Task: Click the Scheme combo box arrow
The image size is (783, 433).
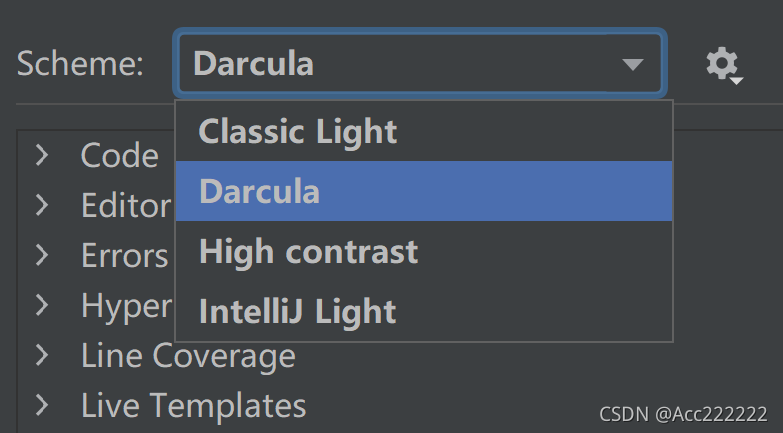Action: [633, 64]
